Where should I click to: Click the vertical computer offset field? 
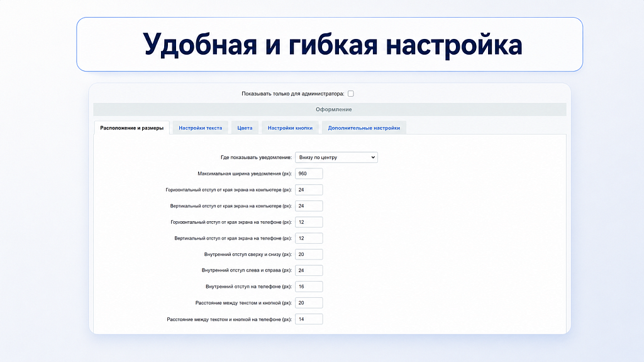pyautogui.click(x=309, y=206)
